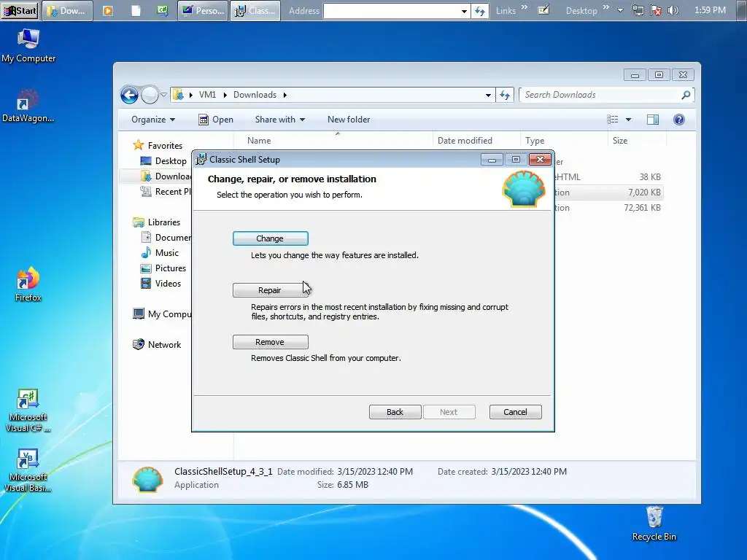This screenshot has height=560, width=747.
Task: Click the icon next to Links toolbar
Action: (543, 10)
